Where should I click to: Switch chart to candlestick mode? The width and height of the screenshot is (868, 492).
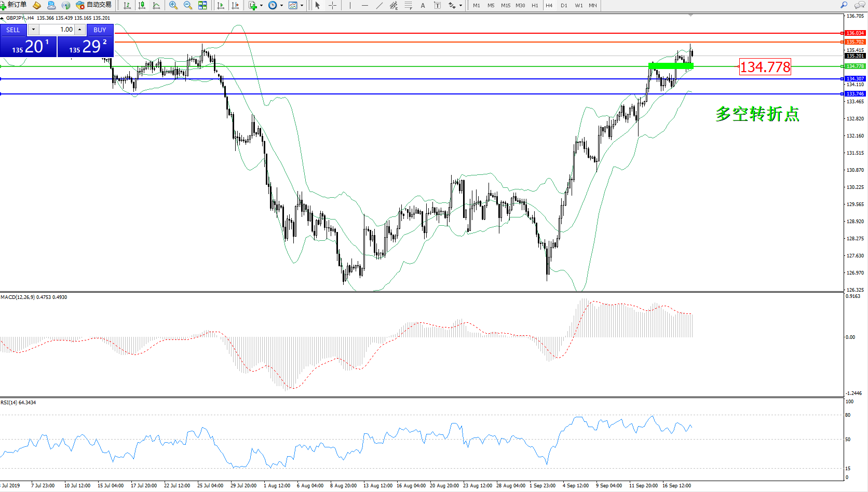tap(142, 5)
